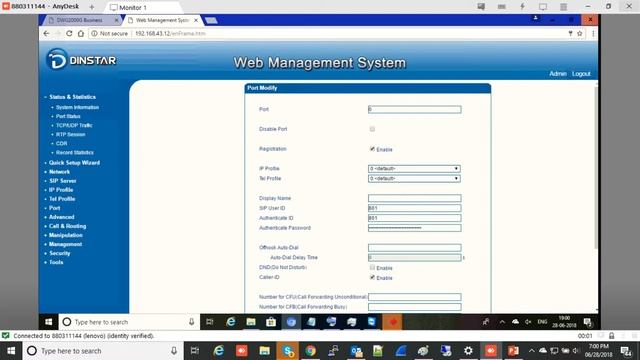Open Outlook from the local taskbar

[356, 351]
